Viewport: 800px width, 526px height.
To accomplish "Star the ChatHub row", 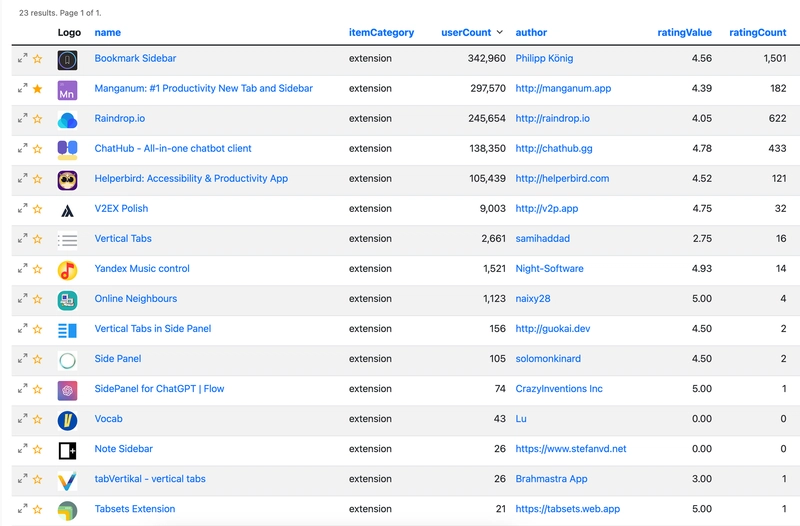I will (37, 149).
